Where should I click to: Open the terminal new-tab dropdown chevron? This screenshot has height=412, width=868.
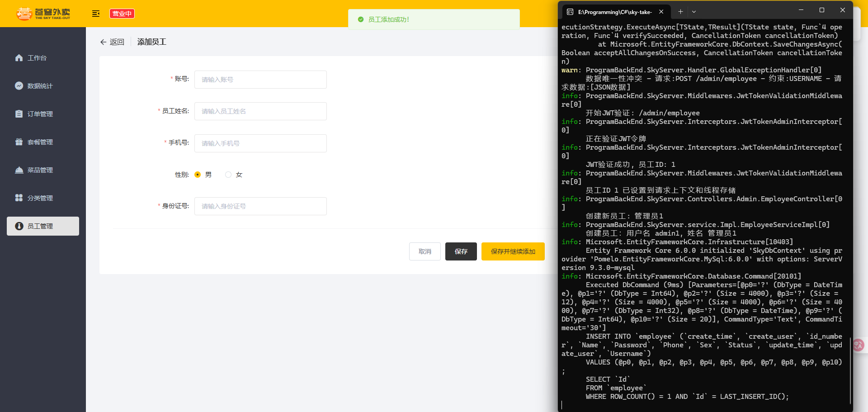click(x=694, y=12)
